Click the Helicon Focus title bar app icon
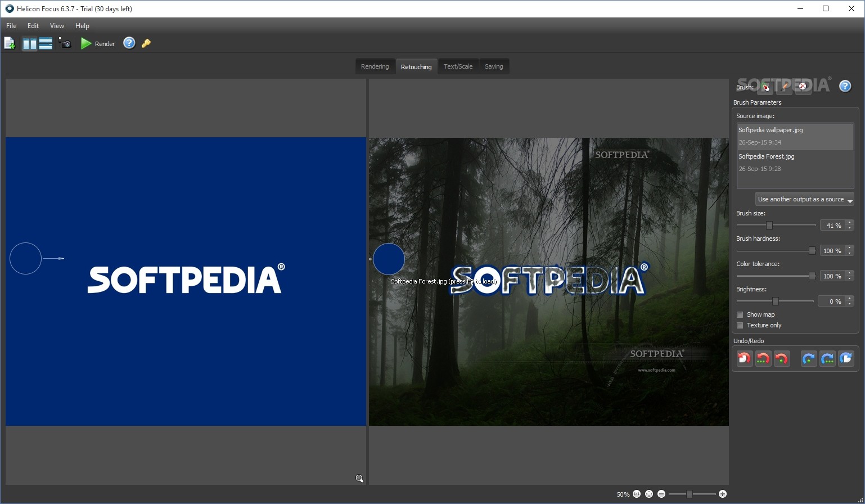The image size is (865, 504). click(9, 8)
